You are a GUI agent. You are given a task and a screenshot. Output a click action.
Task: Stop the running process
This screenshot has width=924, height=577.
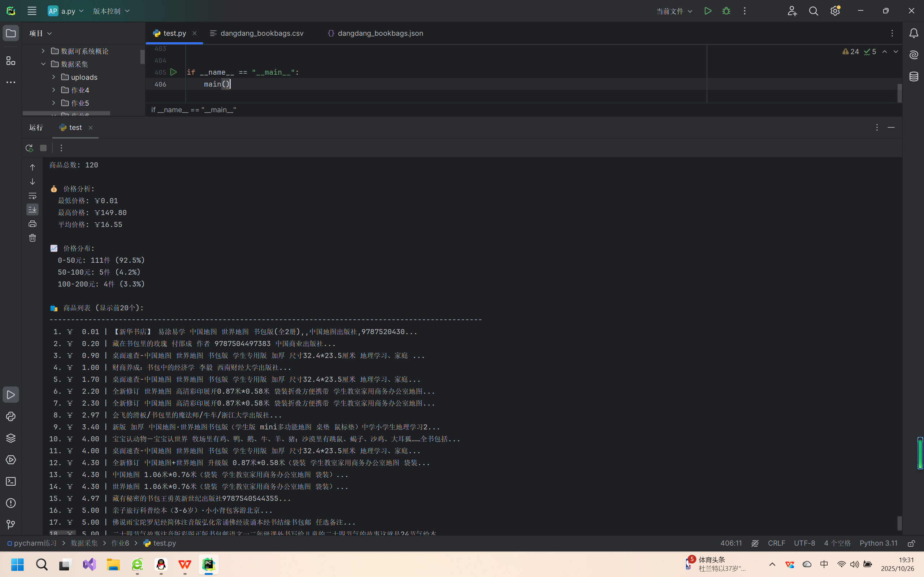pos(43,148)
